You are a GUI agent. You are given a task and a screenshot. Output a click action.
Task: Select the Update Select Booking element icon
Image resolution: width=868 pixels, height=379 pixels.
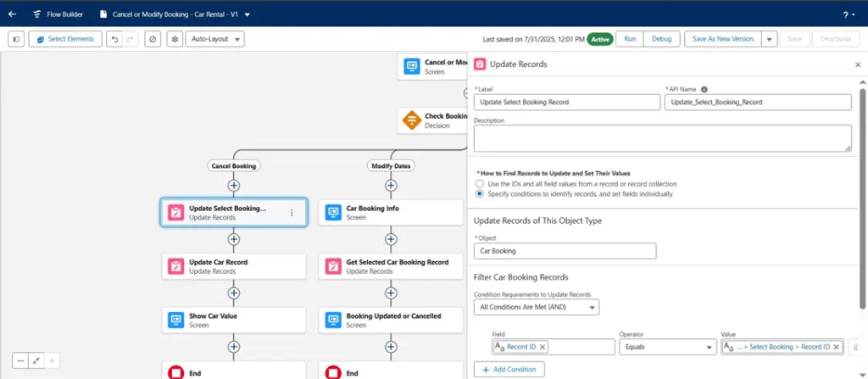pos(175,213)
